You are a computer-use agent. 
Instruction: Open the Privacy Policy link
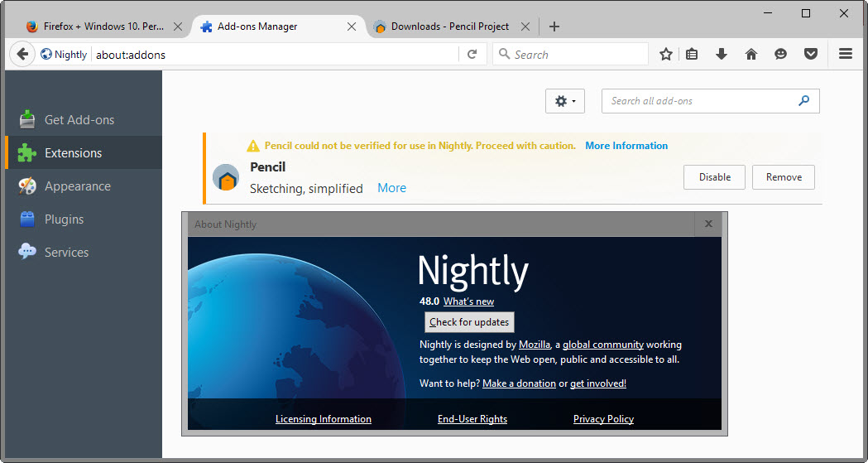603,419
